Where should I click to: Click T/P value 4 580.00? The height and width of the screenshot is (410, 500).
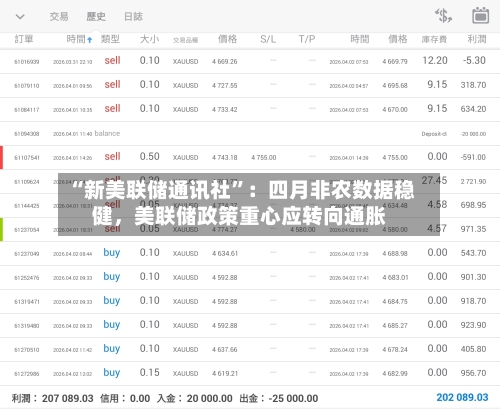tap(302, 229)
